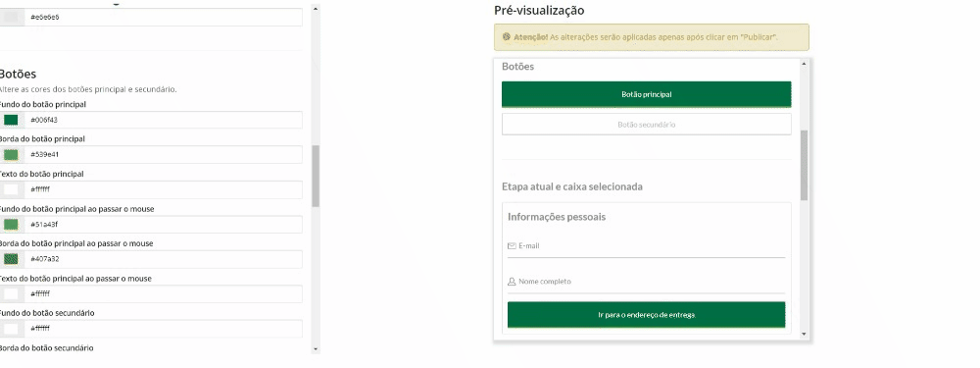Edit the #51a43f hex value field

click(164, 225)
